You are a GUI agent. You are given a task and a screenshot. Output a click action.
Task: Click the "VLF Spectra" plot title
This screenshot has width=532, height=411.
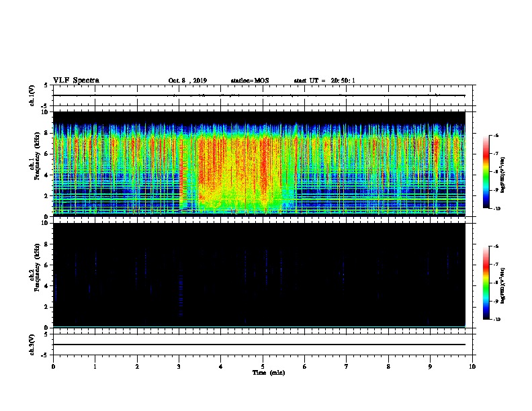coord(76,81)
